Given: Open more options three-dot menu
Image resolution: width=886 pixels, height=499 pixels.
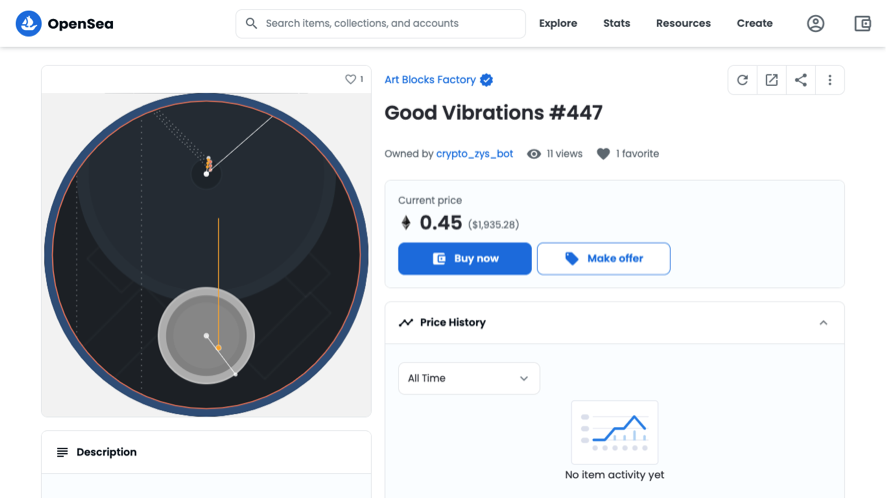Looking at the screenshot, I should click(x=830, y=80).
